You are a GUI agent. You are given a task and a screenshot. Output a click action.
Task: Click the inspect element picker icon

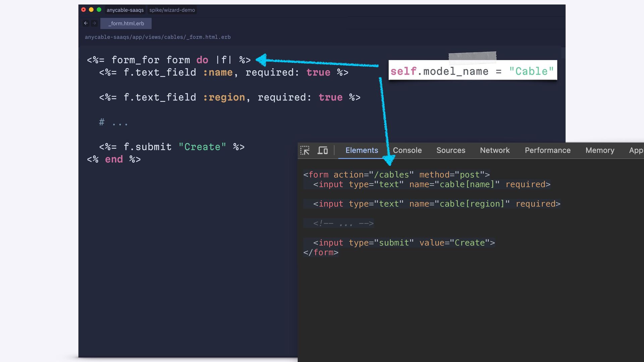coord(305,150)
